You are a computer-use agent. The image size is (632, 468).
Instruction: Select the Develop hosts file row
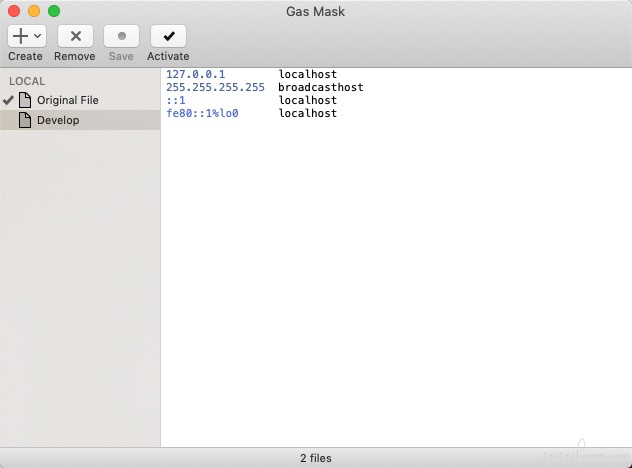(x=80, y=120)
